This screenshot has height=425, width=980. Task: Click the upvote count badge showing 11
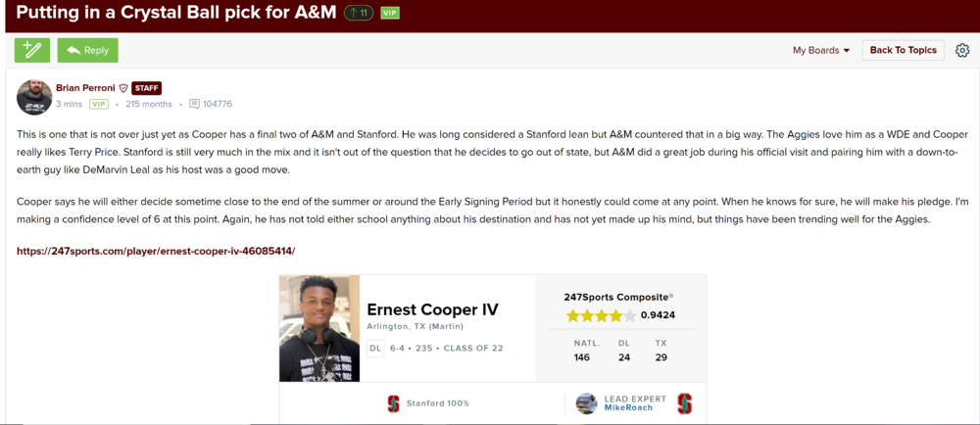tap(359, 13)
